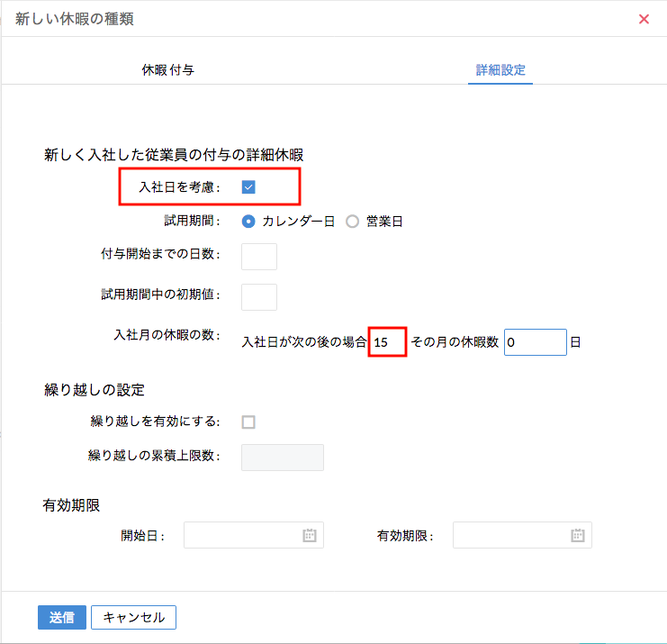The height and width of the screenshot is (644, 667).
Task: Click the 入社日を考慮 label text
Action: click(178, 187)
